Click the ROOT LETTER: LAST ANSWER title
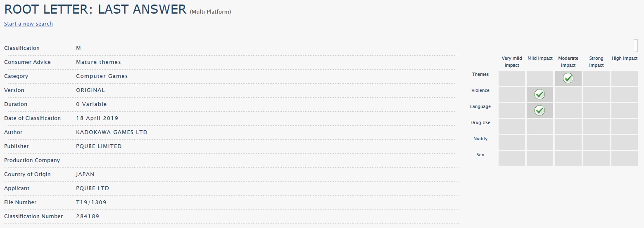This screenshot has width=644, height=228. pos(95,9)
